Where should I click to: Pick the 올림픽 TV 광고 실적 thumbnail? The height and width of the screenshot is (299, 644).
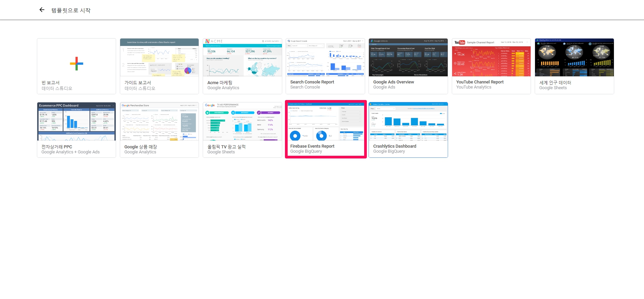point(242,122)
